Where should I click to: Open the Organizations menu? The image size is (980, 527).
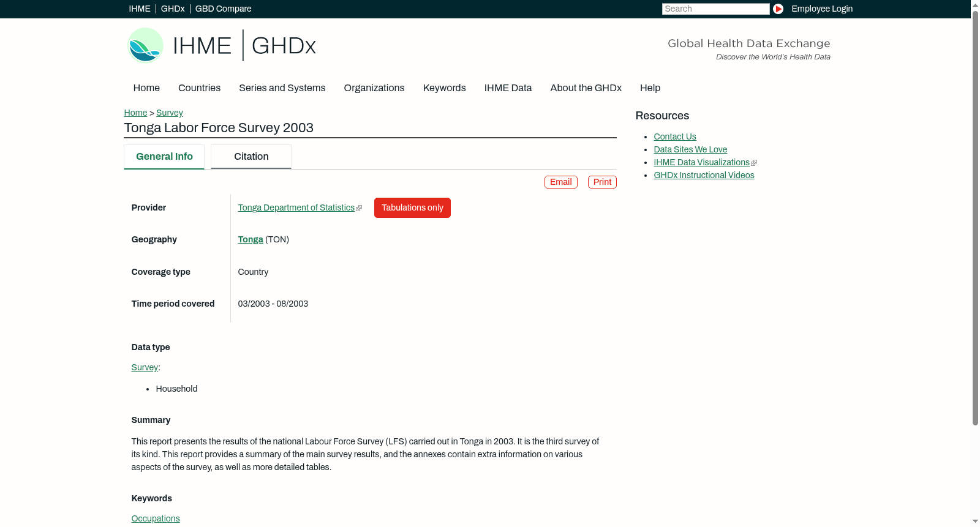coord(374,88)
